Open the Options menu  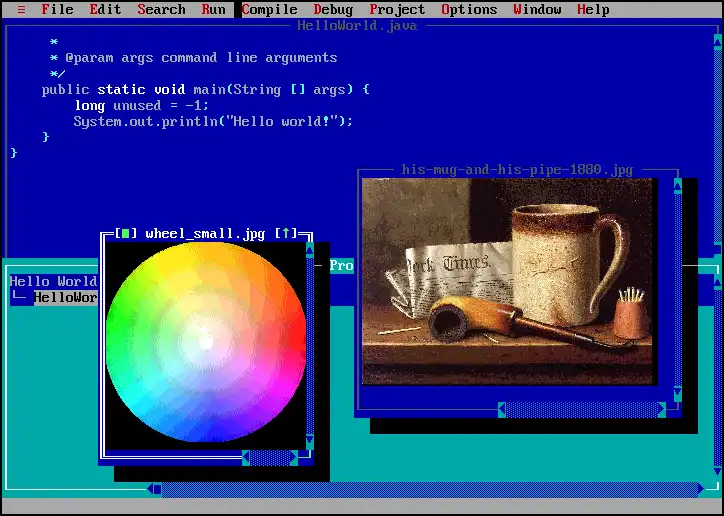469,9
